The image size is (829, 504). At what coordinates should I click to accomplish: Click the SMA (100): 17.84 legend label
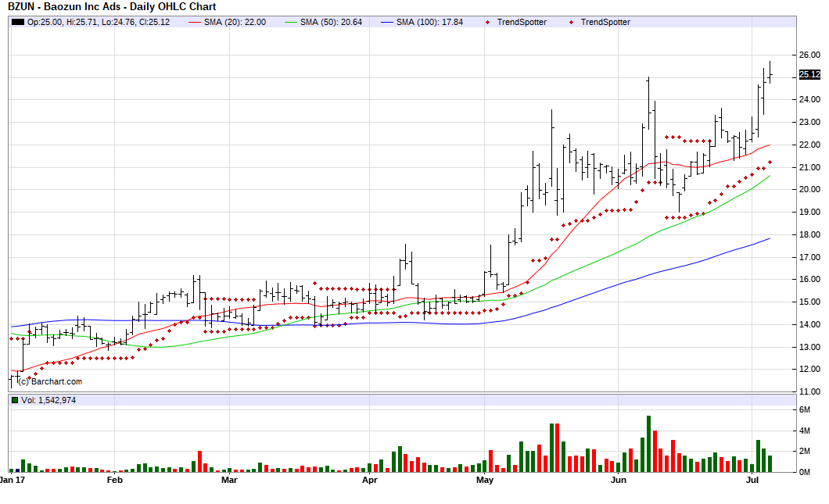[429, 22]
